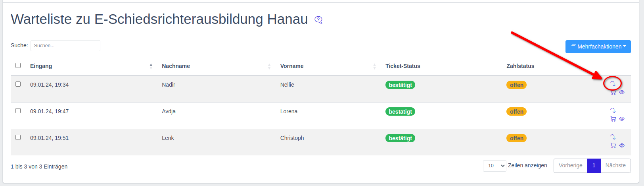This screenshot has height=186, width=644.
Task: Select the checkbox for the Nadir row
Action: [18, 84]
